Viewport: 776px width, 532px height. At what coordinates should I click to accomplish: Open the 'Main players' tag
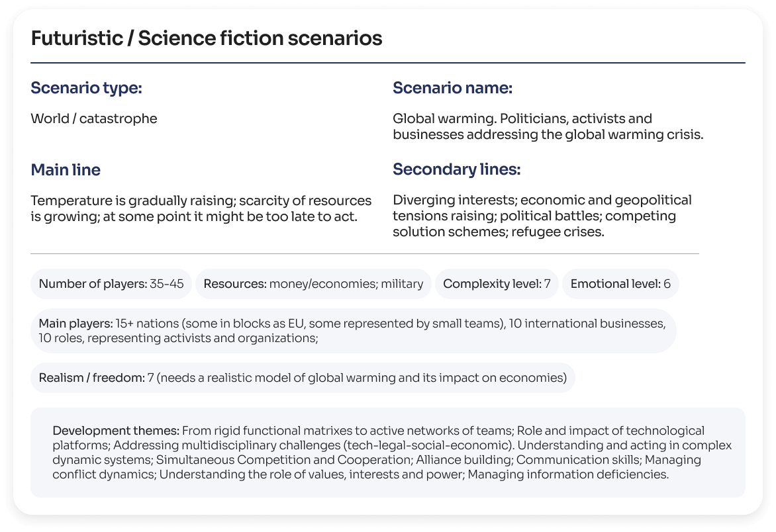(x=353, y=331)
